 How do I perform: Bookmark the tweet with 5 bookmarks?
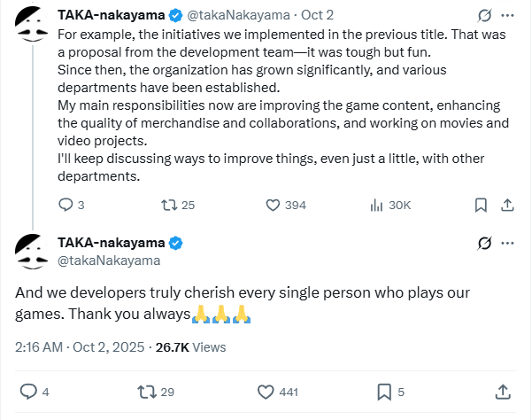(x=385, y=391)
